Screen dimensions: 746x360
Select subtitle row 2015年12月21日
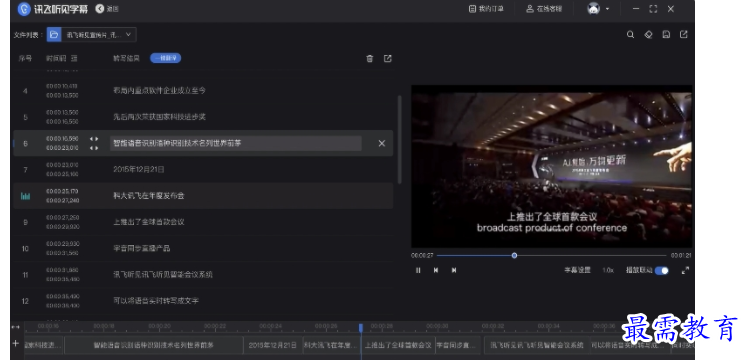coord(139,169)
